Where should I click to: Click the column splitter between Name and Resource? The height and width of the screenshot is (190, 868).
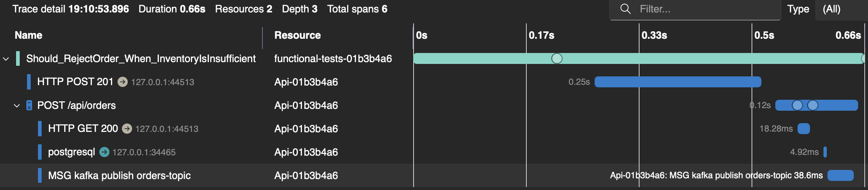pyautogui.click(x=262, y=38)
